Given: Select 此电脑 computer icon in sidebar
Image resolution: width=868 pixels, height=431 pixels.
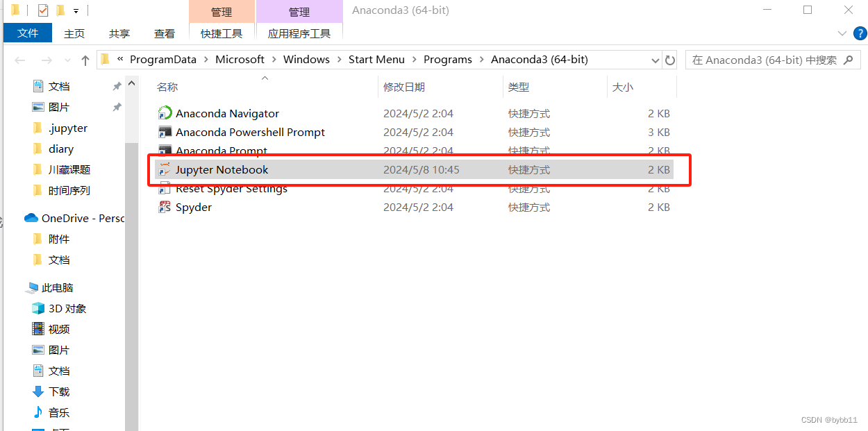Looking at the screenshot, I should point(32,287).
